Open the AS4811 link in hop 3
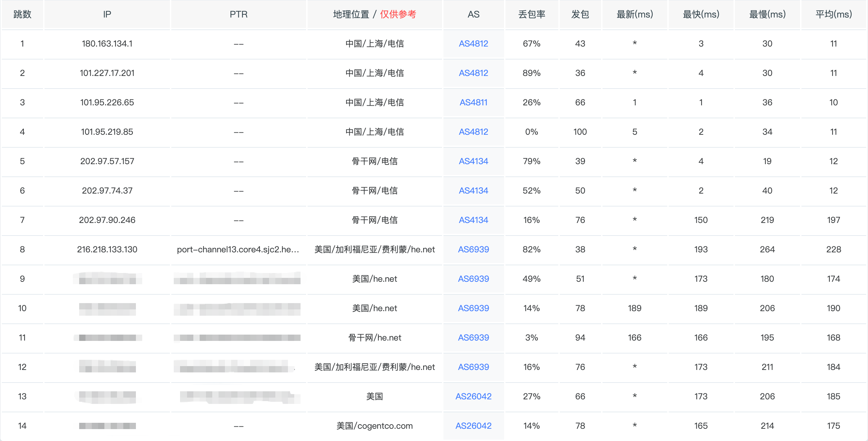 pyautogui.click(x=473, y=103)
